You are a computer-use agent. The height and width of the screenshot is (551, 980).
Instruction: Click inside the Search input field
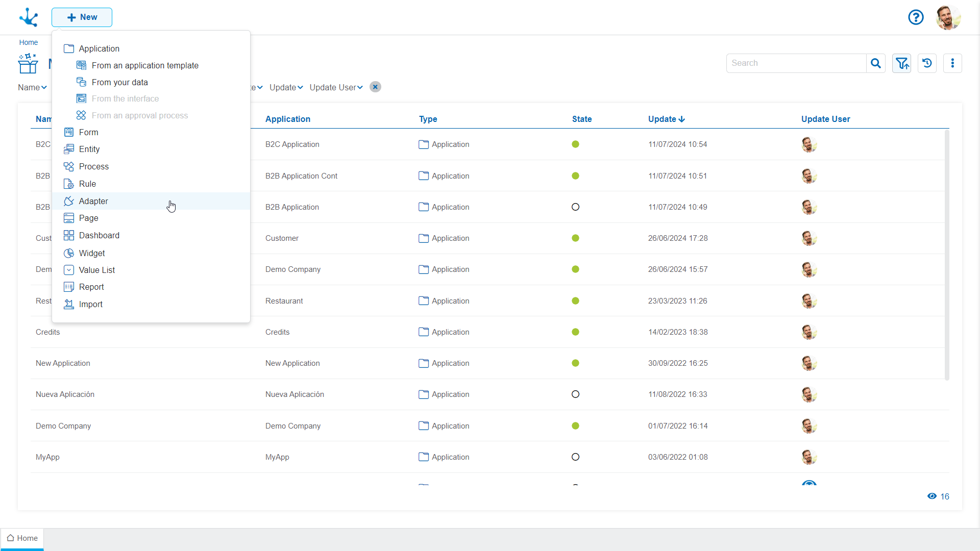[x=796, y=63]
